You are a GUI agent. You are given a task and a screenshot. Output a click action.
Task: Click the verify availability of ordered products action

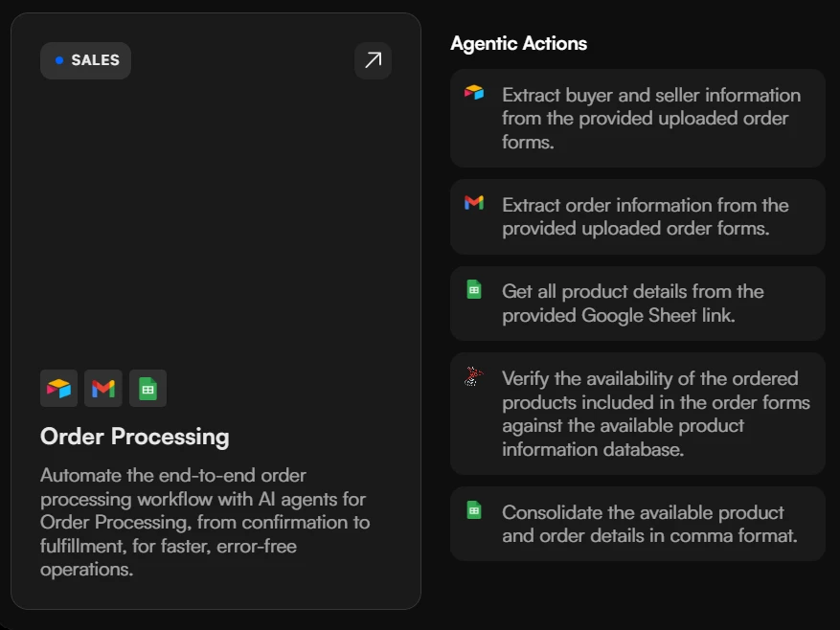(x=637, y=413)
